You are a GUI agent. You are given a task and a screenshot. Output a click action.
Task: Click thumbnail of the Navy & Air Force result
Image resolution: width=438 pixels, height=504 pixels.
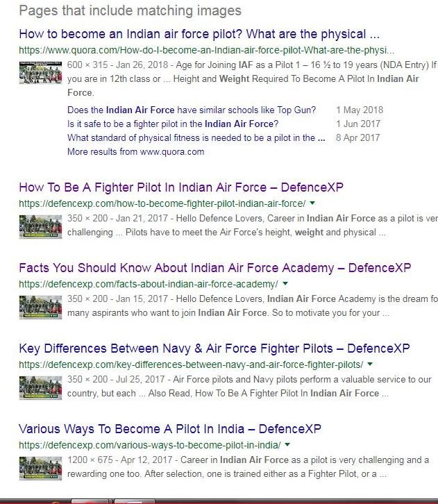tap(40, 387)
